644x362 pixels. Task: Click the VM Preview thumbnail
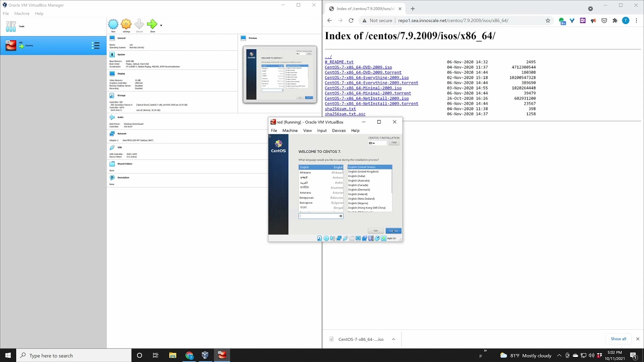tap(280, 74)
